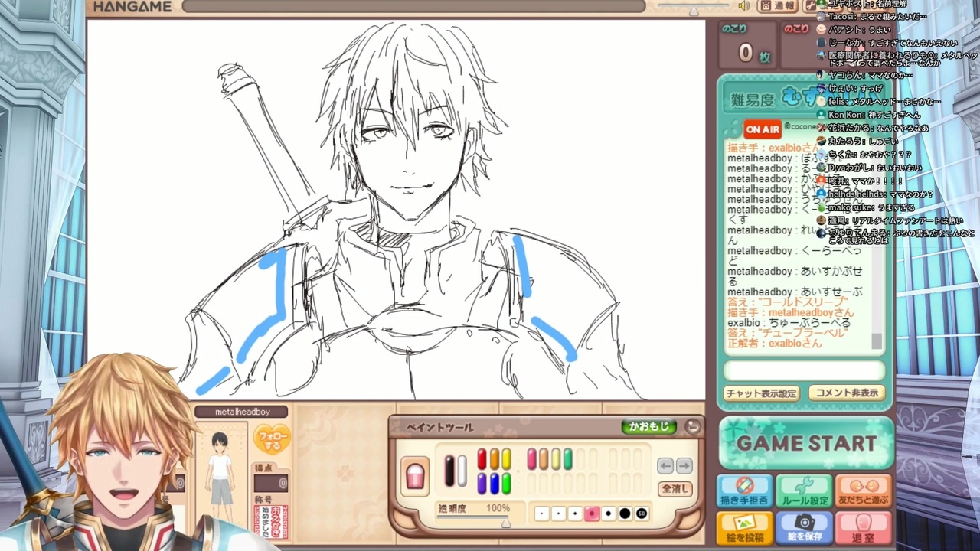Click the felis comment in stream chat
The width and height of the screenshot is (980, 551).
(x=878, y=102)
